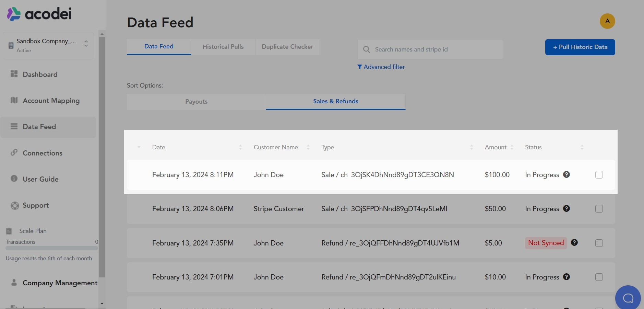The height and width of the screenshot is (309, 644).
Task: Open Dashboard from the sidebar
Action: point(40,75)
